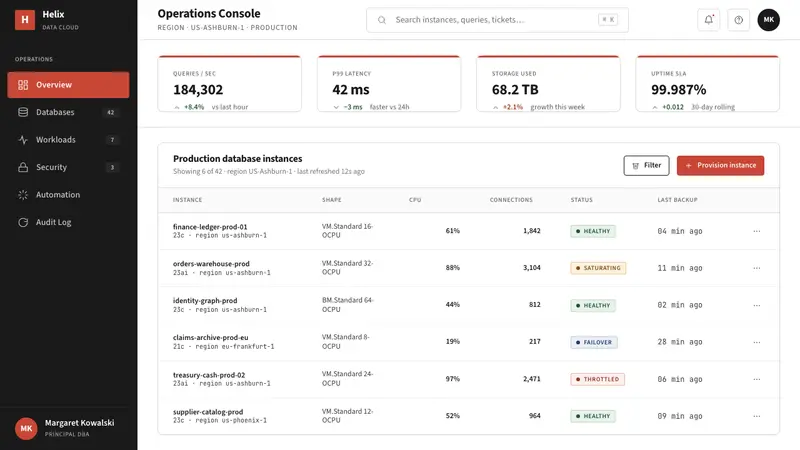Click HEALTHY badge for finance-ledger-prod-01
This screenshot has height=450, width=800.
[x=593, y=231]
